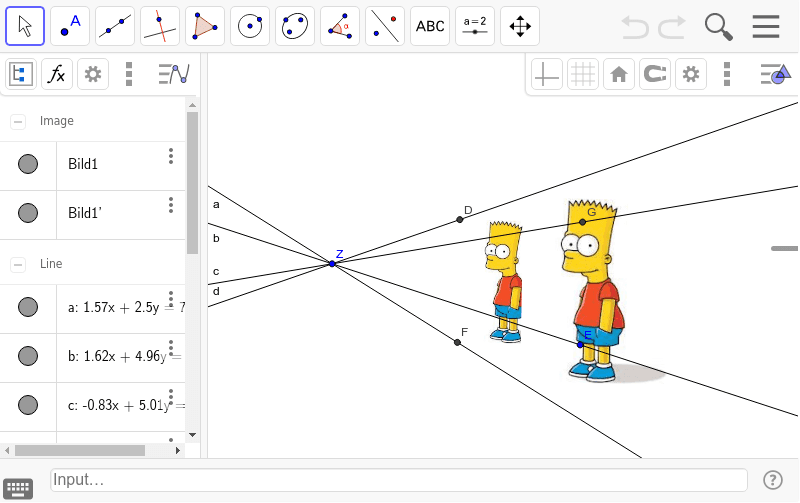
Task: Click Algebra horizontal scrollbar left arrow
Action: coord(7,450)
